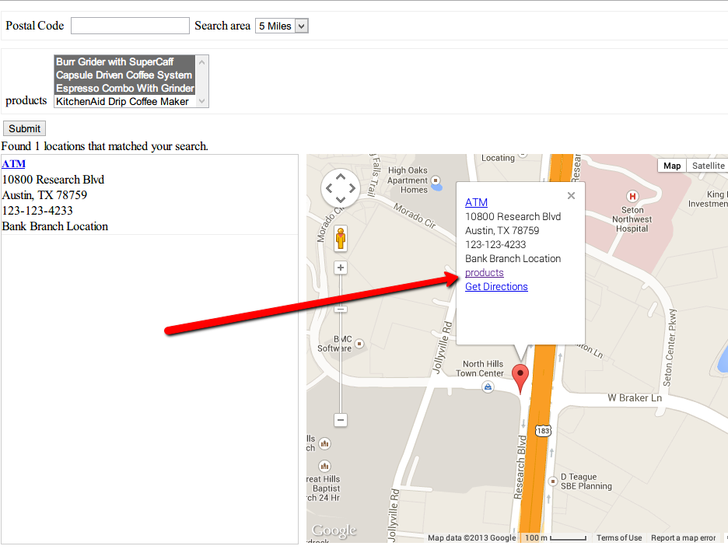Switch to Map view tab
This screenshot has height=560, width=728.
point(672,166)
